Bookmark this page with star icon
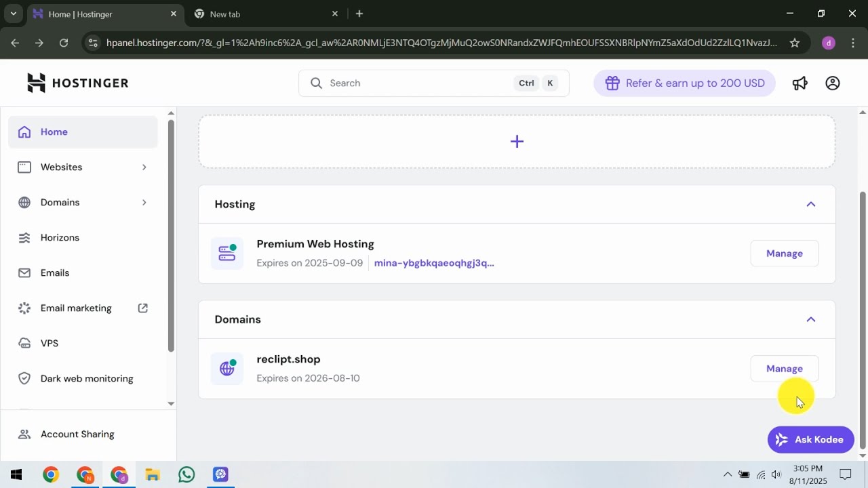 click(795, 43)
